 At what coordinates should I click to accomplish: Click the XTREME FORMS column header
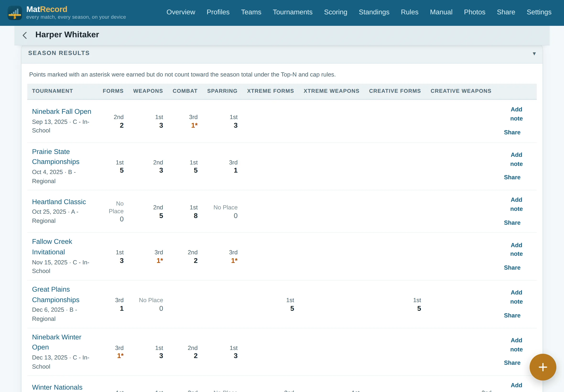click(270, 91)
